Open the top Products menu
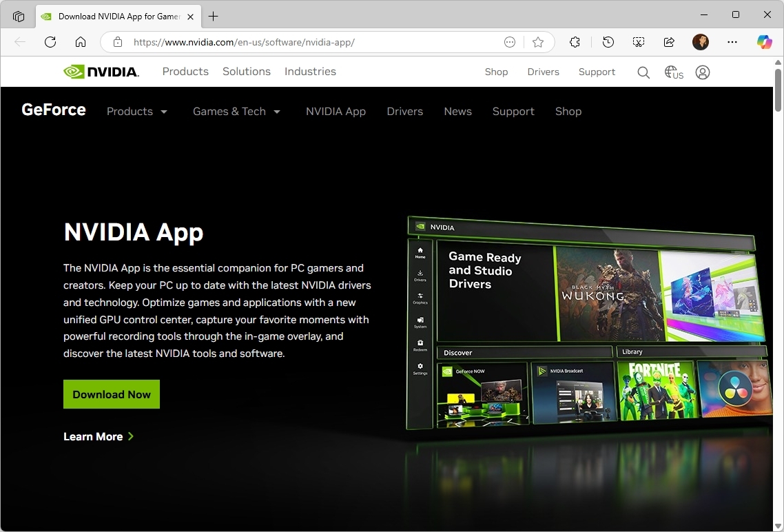This screenshot has width=784, height=532. tap(185, 72)
